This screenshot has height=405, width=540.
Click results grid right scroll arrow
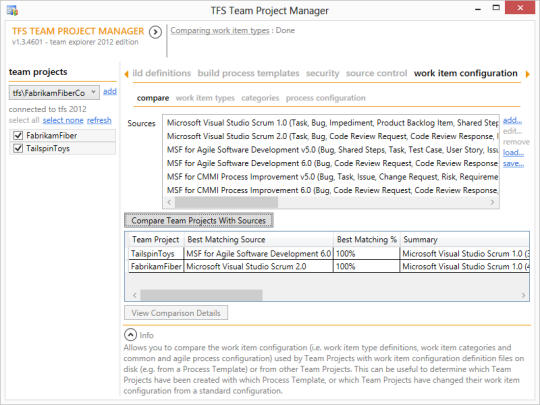(x=523, y=295)
